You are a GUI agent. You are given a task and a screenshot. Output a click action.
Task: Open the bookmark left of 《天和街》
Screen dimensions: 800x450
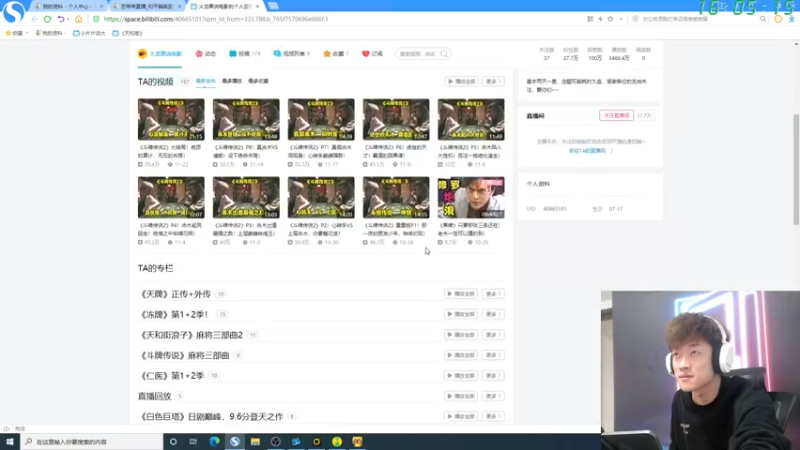click(x=89, y=33)
